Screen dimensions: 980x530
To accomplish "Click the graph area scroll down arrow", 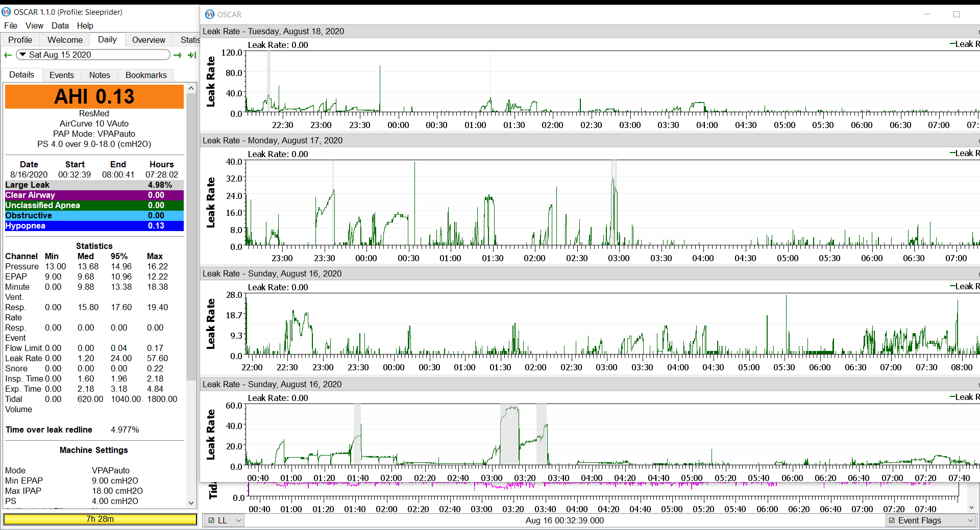I will [x=971, y=508].
